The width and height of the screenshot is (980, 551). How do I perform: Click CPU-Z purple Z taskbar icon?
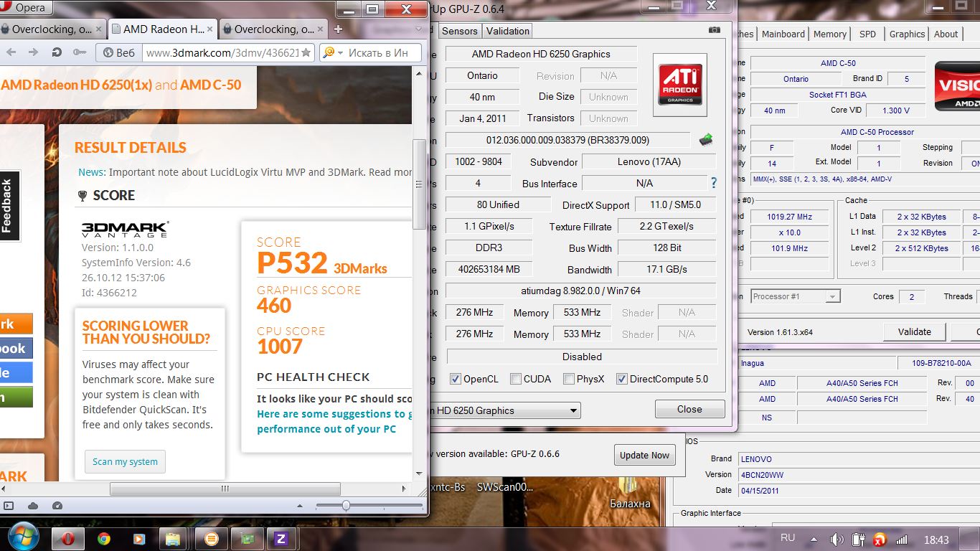[x=281, y=538]
